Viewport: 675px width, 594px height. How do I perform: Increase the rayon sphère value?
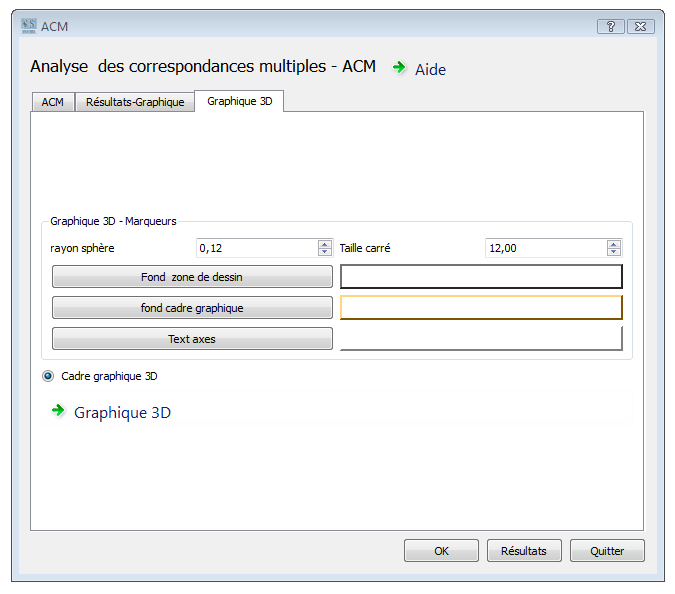pos(324,244)
